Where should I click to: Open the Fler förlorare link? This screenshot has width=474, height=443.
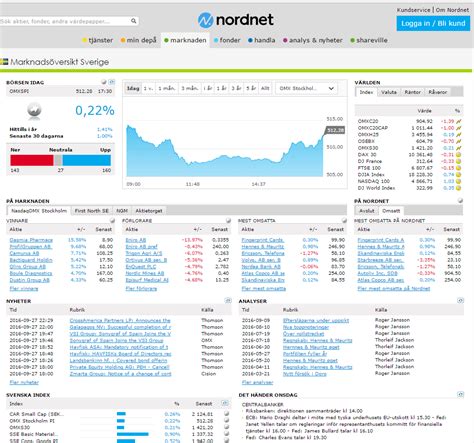tap(141, 289)
